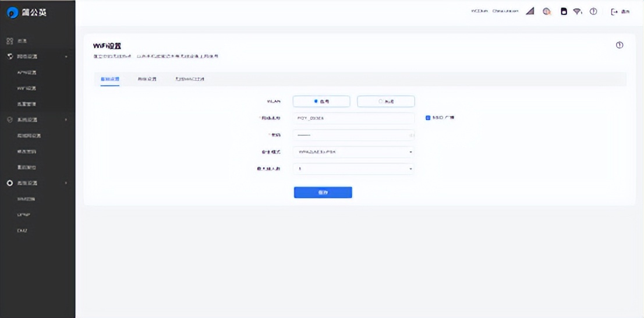
Task: Click the circular info icon in top header
Action: (x=593, y=12)
